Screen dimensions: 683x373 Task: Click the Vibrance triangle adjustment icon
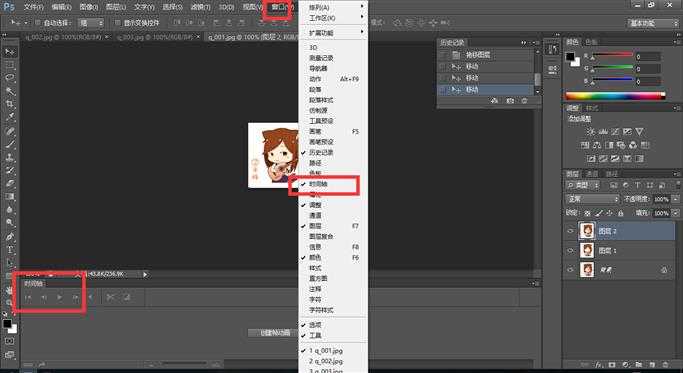[639, 131]
